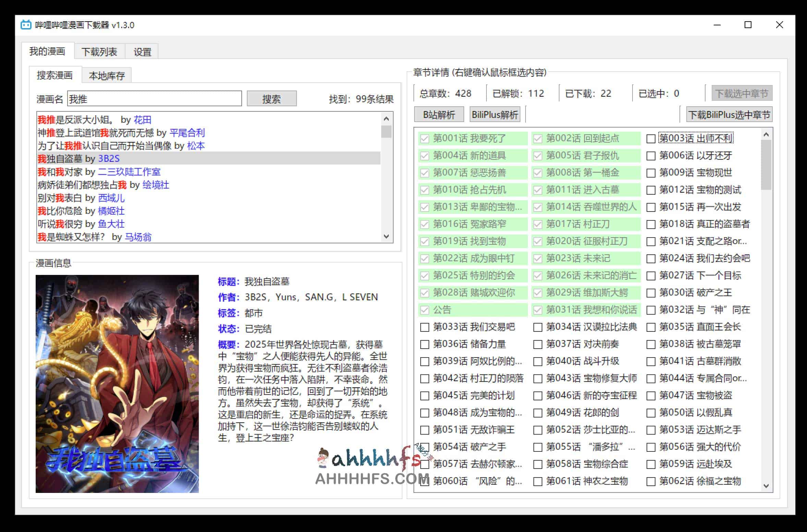The height and width of the screenshot is (532, 807).
Task: Click the BiliPlus解析 button
Action: pos(494,114)
